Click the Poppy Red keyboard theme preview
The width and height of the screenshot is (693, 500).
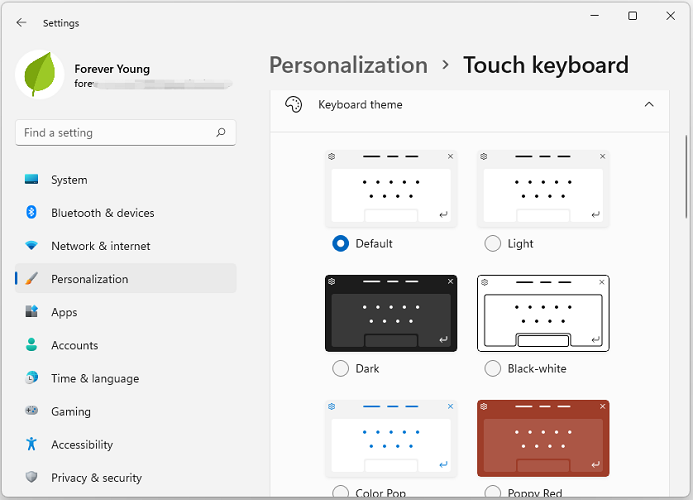543,439
